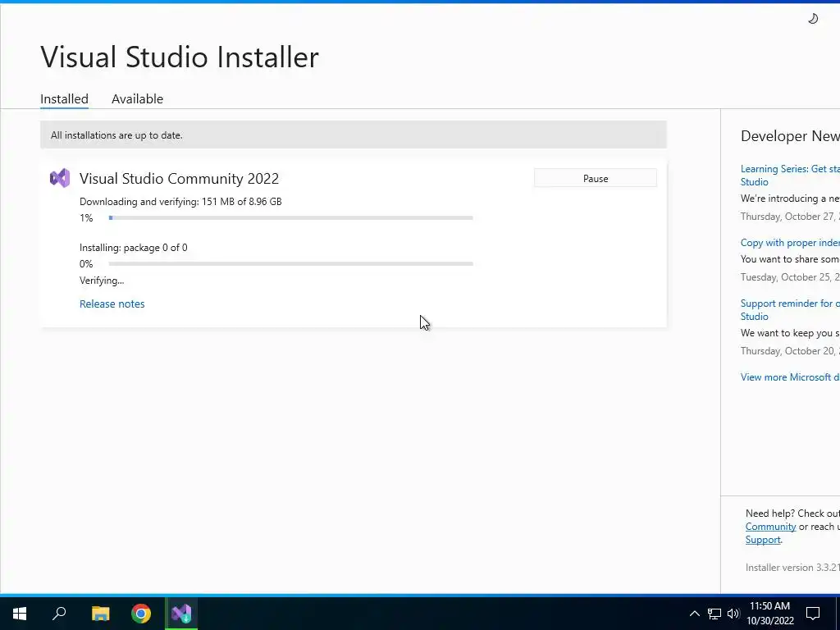Click the 'Verifying...' status text
The image size is (840, 630).
coord(102,281)
